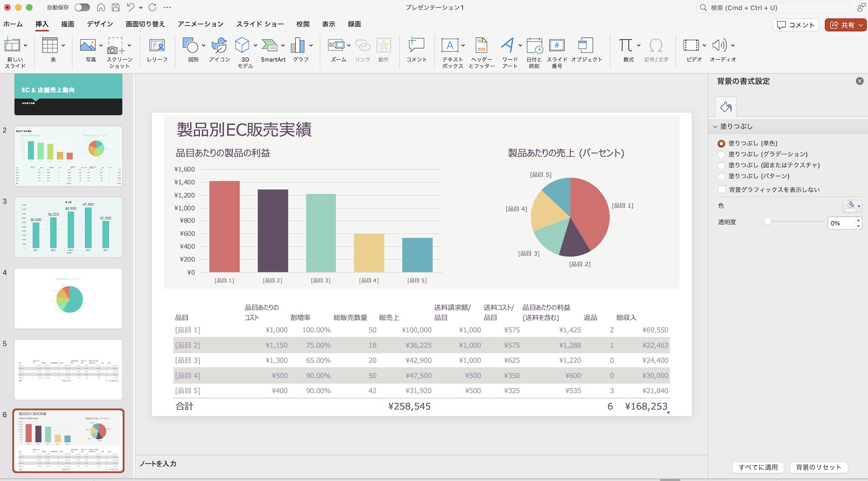Open the Photo dropdown arrow
This screenshot has width=868, height=481.
pos(101,45)
